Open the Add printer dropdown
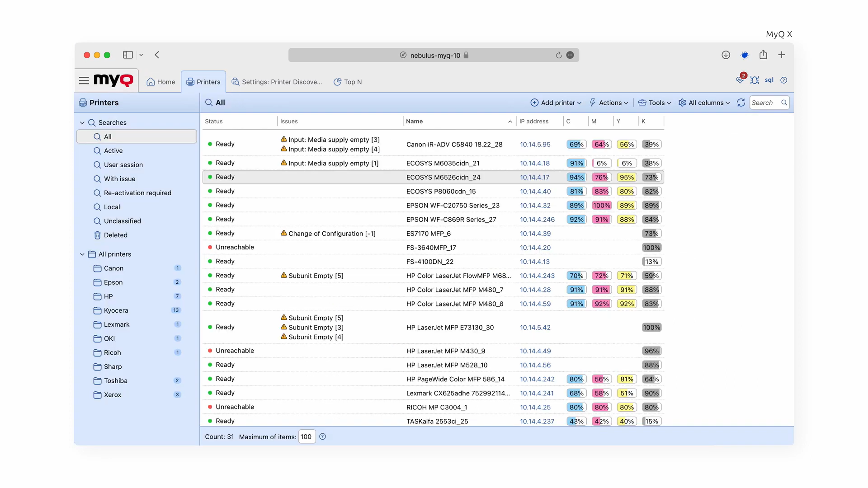868x488 pixels. click(x=556, y=103)
